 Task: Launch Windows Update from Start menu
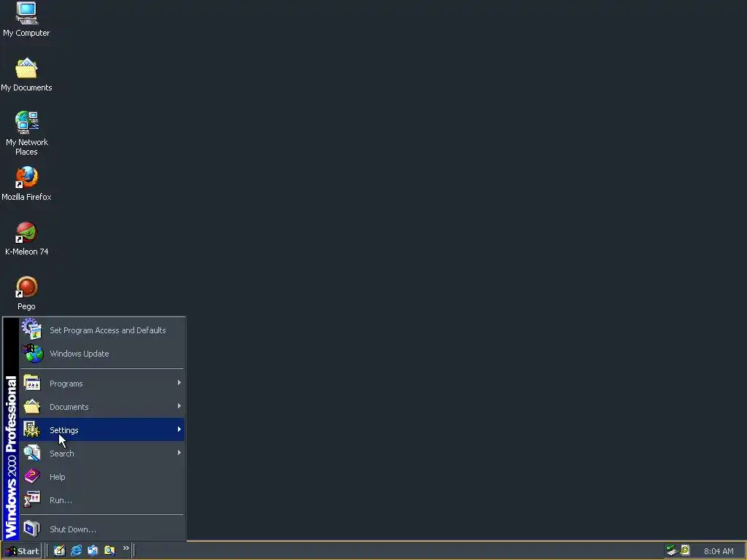pos(101,354)
